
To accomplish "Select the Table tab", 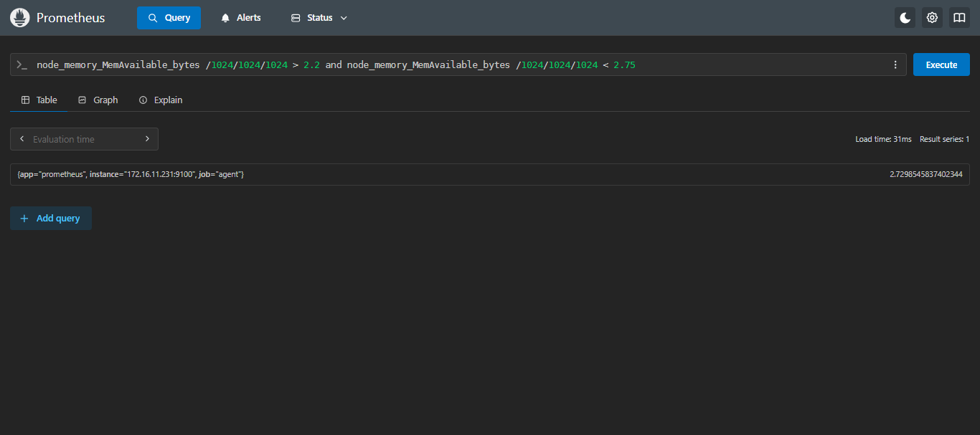I will 39,100.
